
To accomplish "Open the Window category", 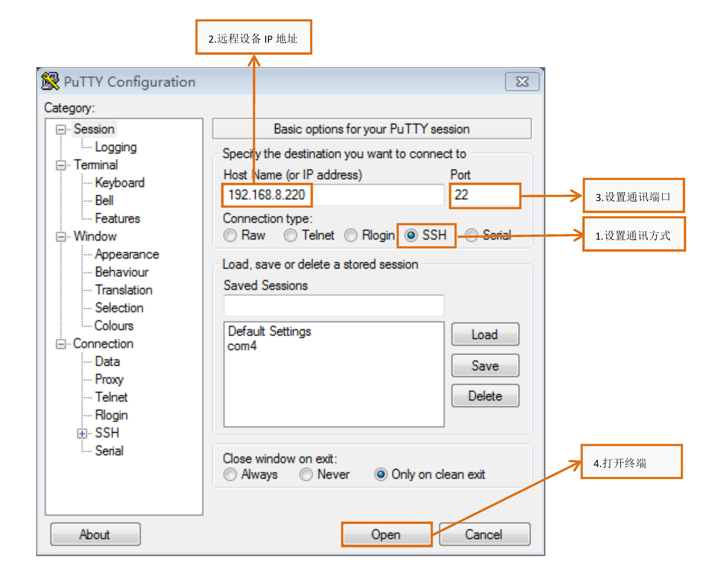I will coord(95,236).
